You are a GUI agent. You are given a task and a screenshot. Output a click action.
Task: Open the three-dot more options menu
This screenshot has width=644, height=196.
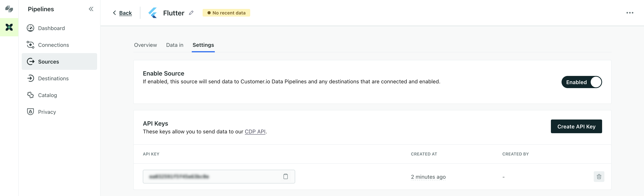630,13
